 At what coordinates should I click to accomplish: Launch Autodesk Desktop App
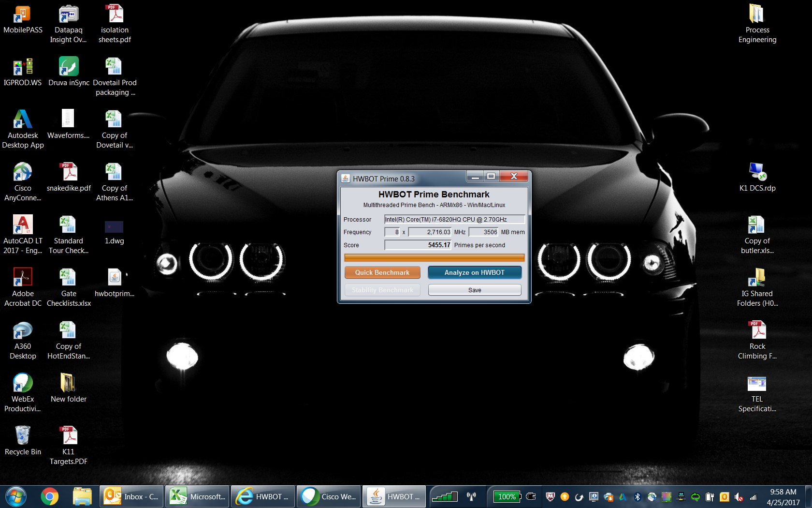coord(23,129)
